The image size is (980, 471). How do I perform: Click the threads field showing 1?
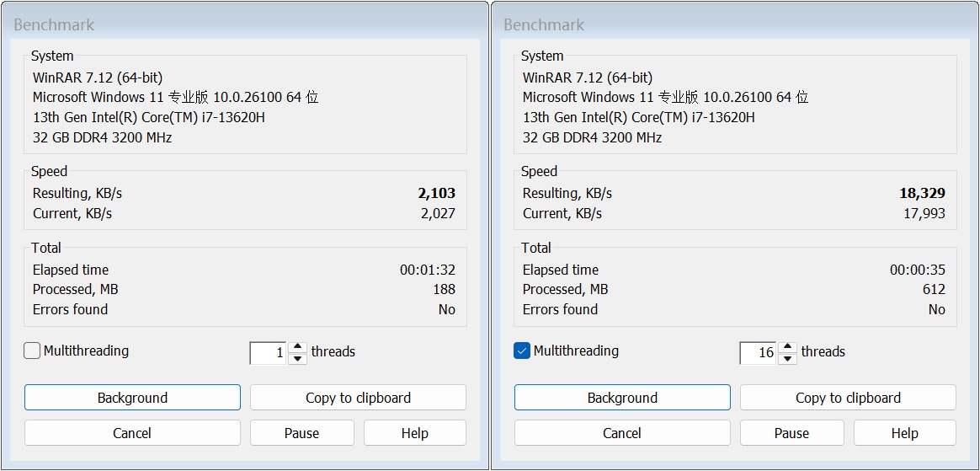coord(269,352)
